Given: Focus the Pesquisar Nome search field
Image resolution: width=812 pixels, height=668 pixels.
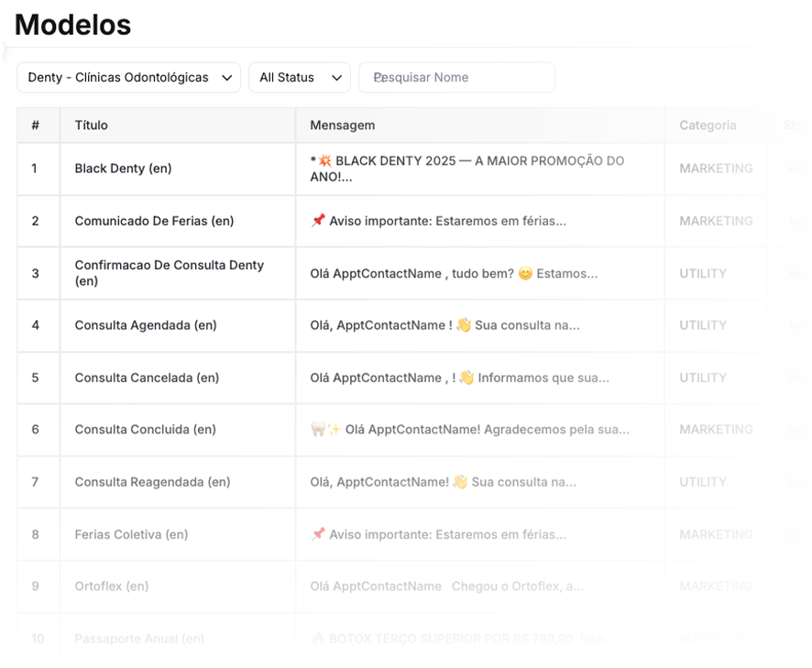Looking at the screenshot, I should point(456,78).
